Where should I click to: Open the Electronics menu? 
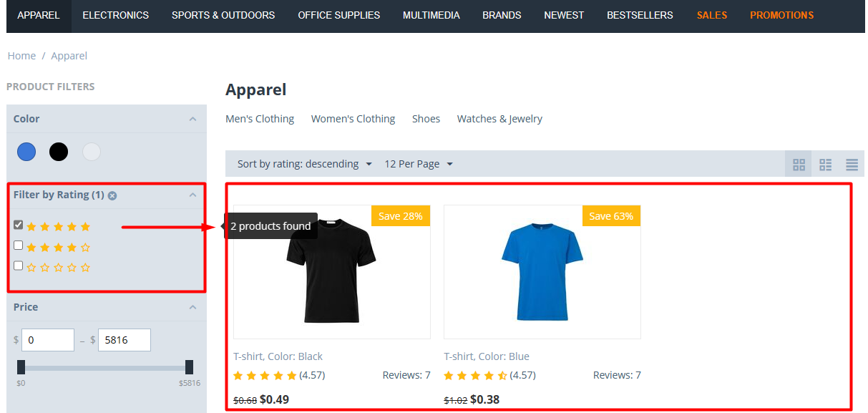point(116,15)
